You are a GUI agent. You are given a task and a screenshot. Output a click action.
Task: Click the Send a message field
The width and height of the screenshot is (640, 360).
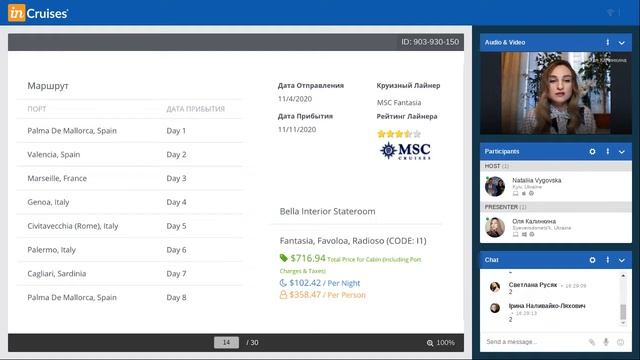tap(534, 342)
